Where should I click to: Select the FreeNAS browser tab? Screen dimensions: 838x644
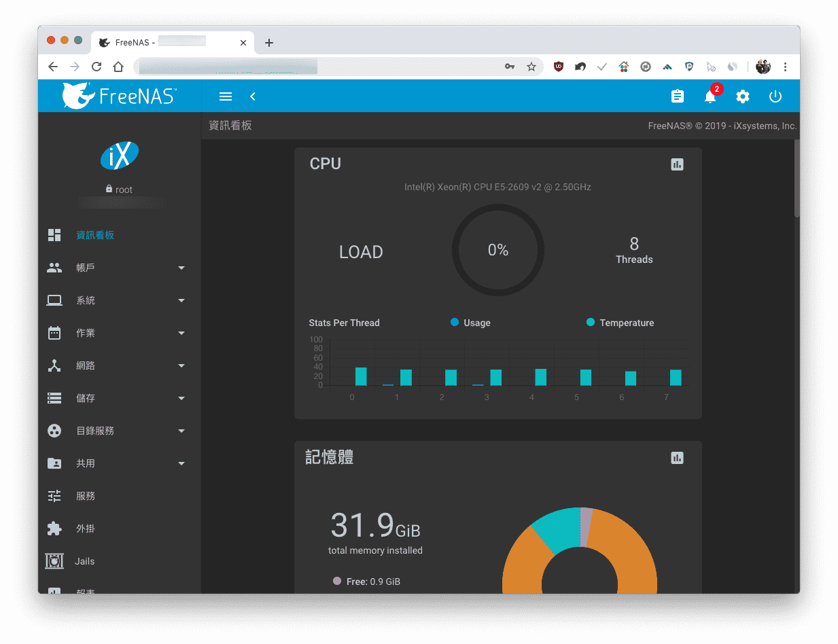click(x=173, y=43)
